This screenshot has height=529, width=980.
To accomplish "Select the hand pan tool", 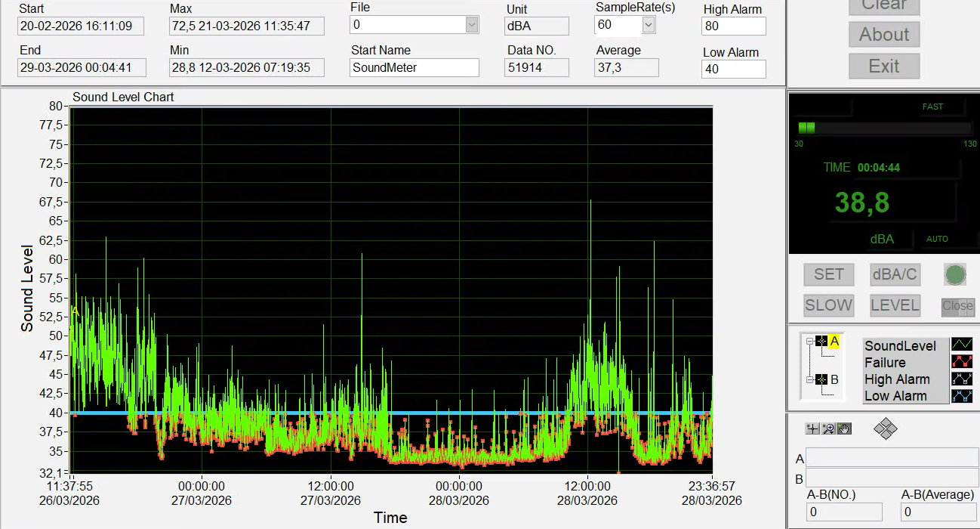I will click(x=844, y=428).
